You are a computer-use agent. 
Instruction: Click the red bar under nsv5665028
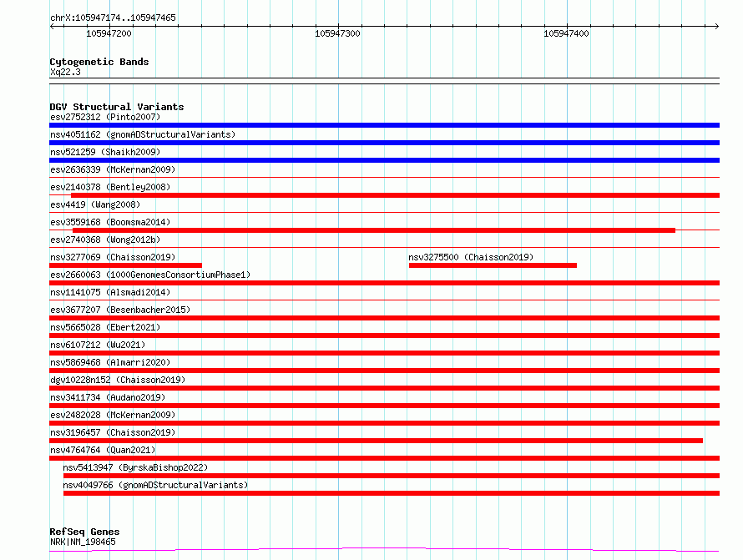(384, 335)
